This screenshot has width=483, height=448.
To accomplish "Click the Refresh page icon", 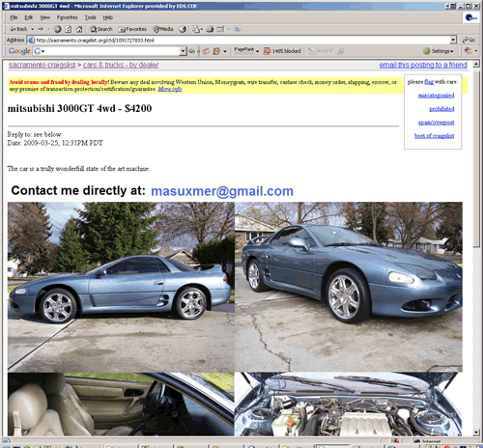I will pos(69,29).
